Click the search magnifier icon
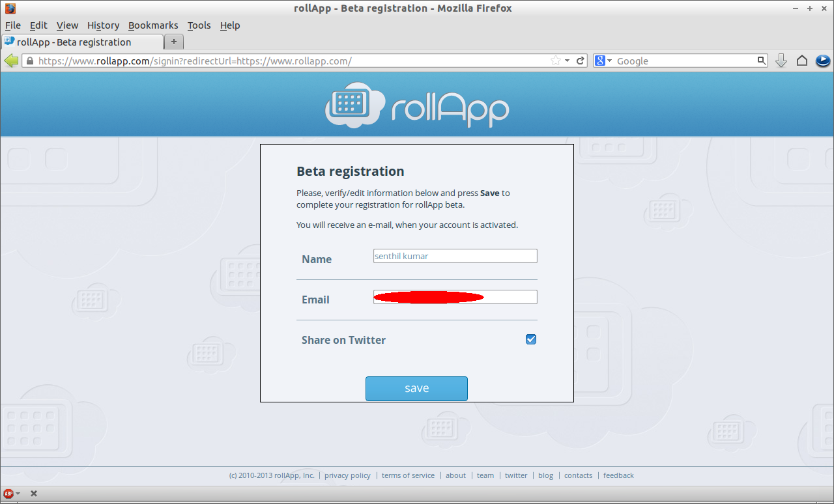 click(x=762, y=61)
